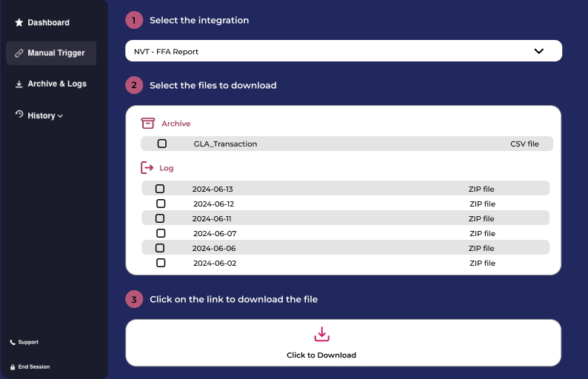Enable the 2024-06-02 log checkbox
588x379 pixels.
[x=161, y=263]
